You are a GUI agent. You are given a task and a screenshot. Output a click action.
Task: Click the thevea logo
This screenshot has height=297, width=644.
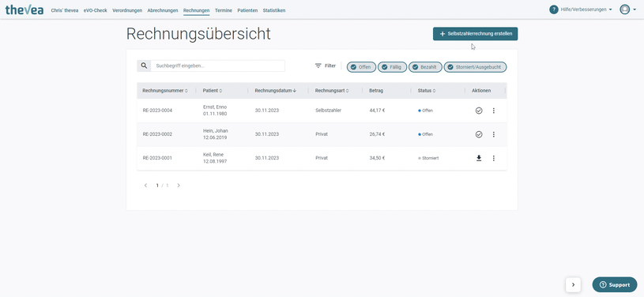24,9
